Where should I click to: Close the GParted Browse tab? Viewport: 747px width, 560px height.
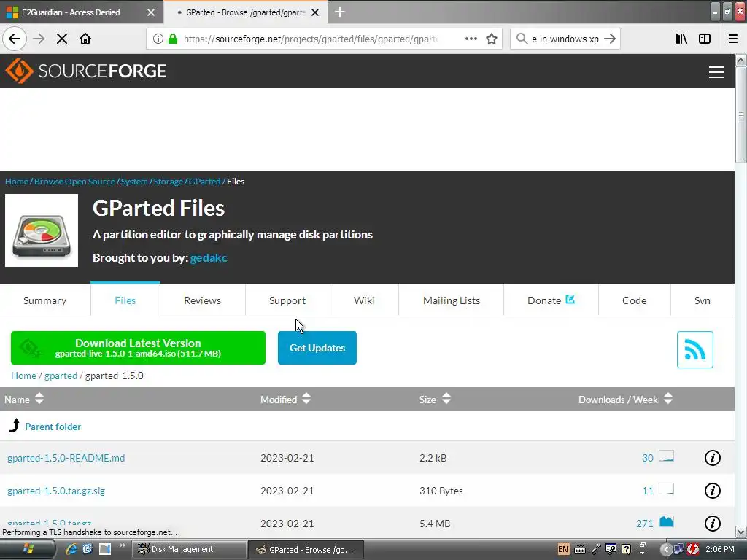point(315,12)
